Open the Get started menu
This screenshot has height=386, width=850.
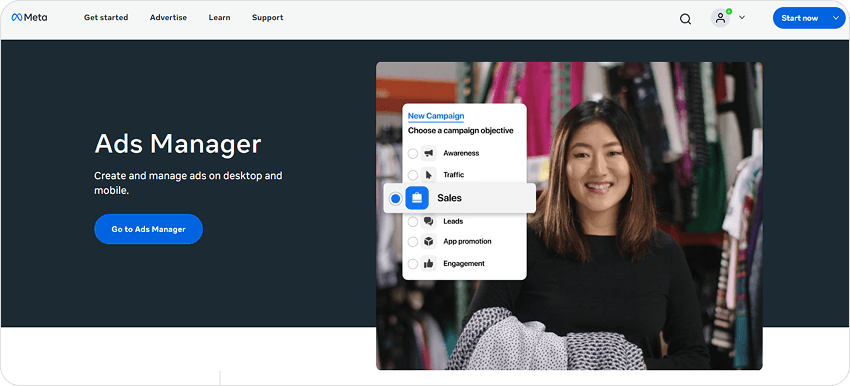(106, 17)
